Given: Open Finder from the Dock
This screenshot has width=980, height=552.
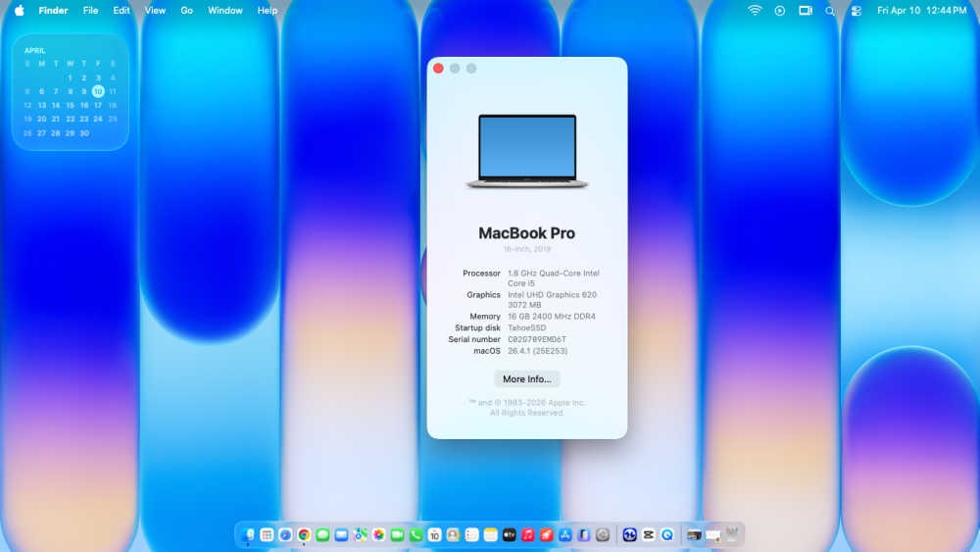Looking at the screenshot, I should tap(248, 534).
